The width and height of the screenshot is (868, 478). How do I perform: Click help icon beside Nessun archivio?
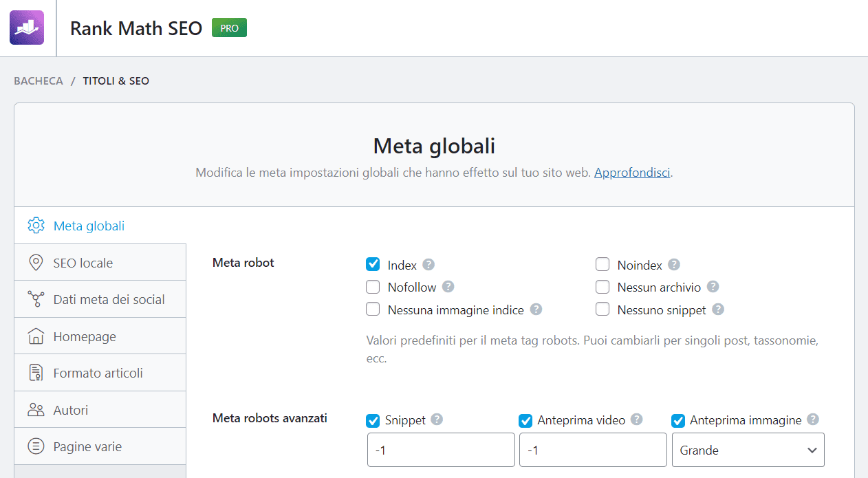click(713, 287)
